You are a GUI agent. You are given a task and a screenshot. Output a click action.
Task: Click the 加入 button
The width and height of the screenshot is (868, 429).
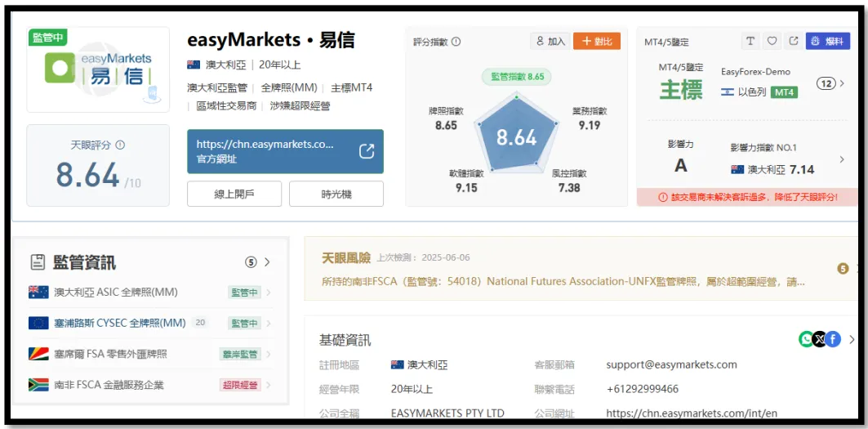point(550,41)
